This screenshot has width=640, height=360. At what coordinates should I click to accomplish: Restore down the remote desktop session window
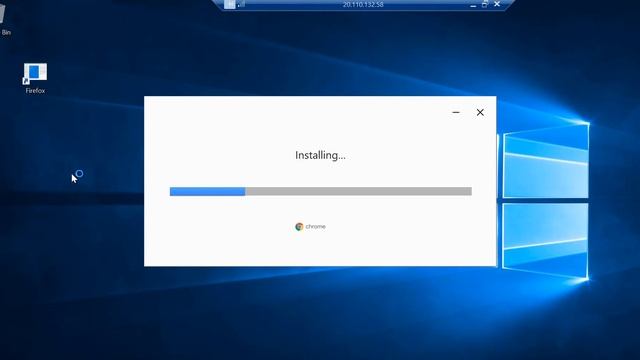(x=484, y=4)
